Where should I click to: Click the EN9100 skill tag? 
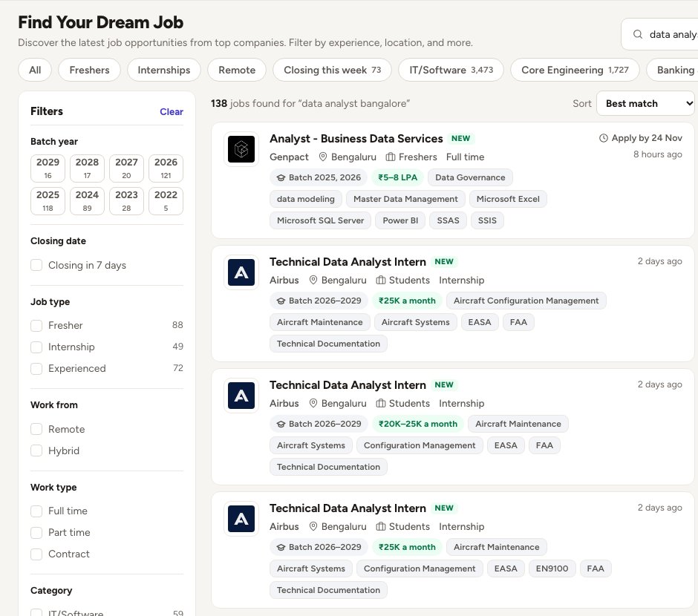[552, 569]
